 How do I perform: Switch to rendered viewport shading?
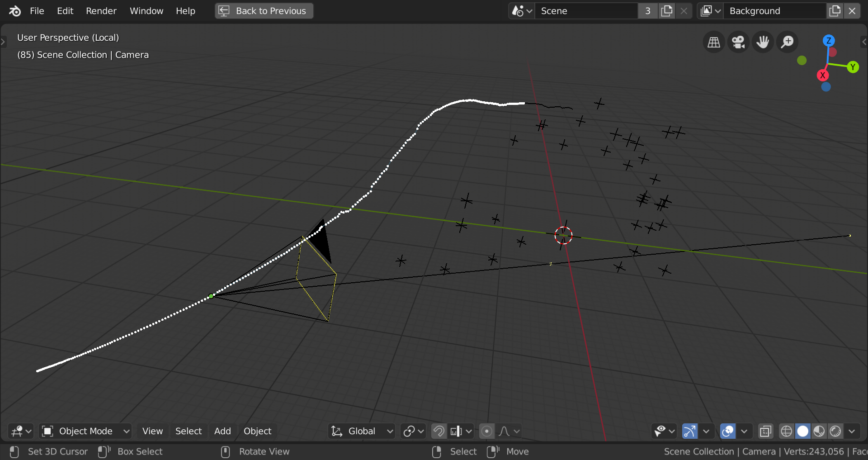835,431
